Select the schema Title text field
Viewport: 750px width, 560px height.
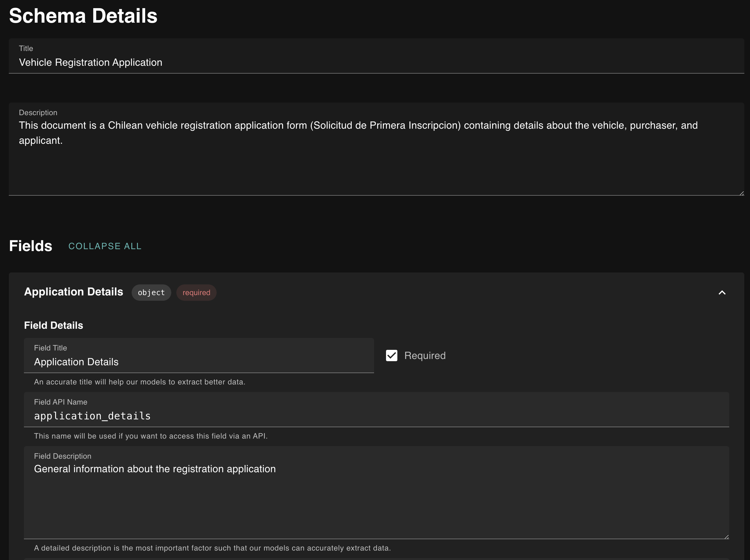[376, 62]
